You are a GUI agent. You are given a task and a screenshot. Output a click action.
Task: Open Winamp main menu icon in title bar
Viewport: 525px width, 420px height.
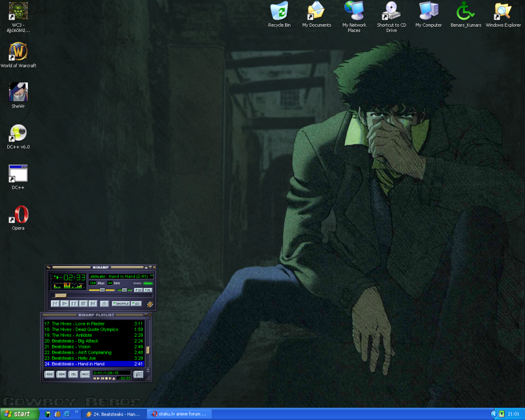[x=48, y=267]
